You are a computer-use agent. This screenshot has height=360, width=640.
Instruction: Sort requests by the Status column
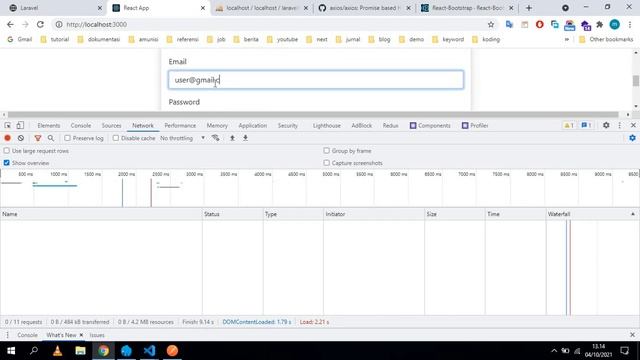(233, 214)
